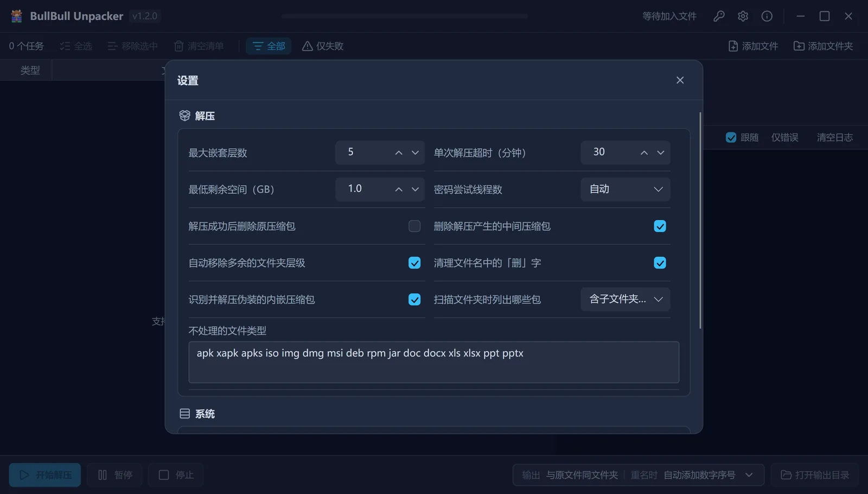The height and width of the screenshot is (494, 868).
Task: Click the 暂停 pause button
Action: pyautogui.click(x=115, y=475)
